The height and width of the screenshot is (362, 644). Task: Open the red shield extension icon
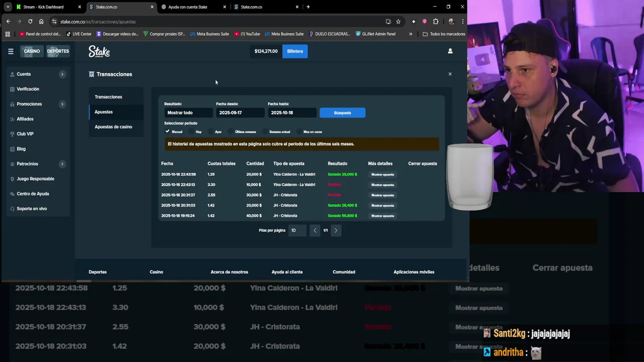tap(425, 22)
